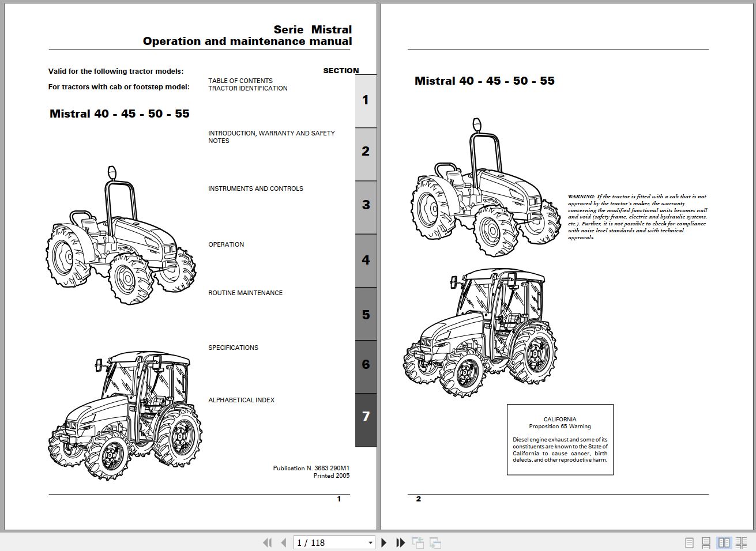Click the cab tractor drawing on page 2
756x551 pixels.
[x=480, y=333]
